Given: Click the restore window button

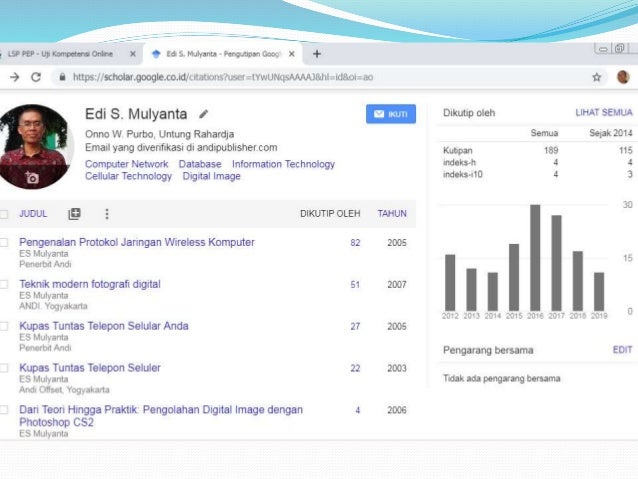Looking at the screenshot, I should [620, 48].
